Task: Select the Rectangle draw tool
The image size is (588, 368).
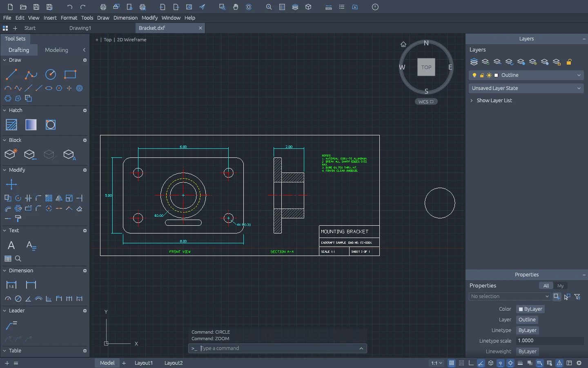Action: [70, 74]
